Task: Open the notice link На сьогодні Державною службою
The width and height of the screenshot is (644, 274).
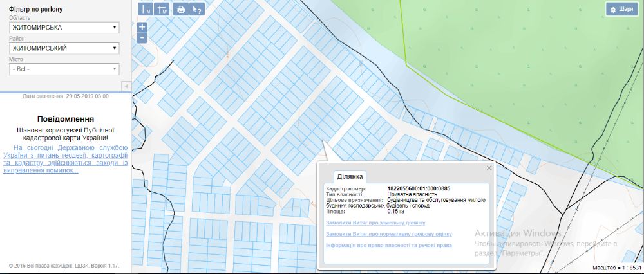Action: [x=65, y=159]
